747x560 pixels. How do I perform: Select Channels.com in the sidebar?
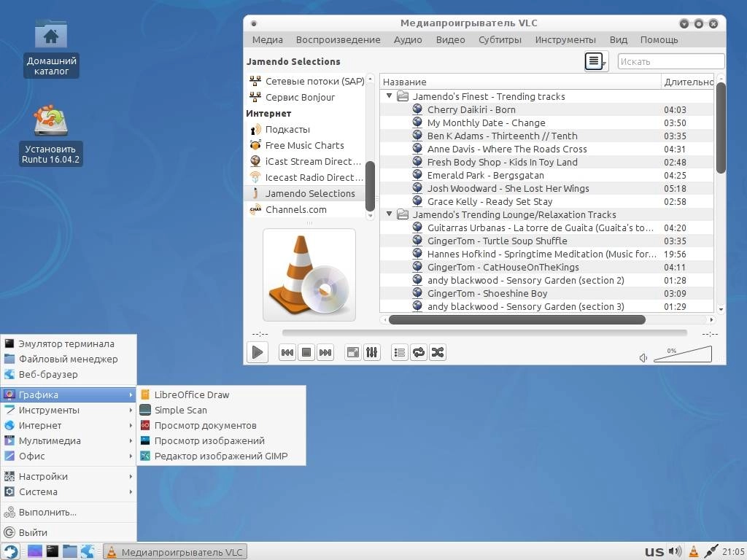click(306, 209)
